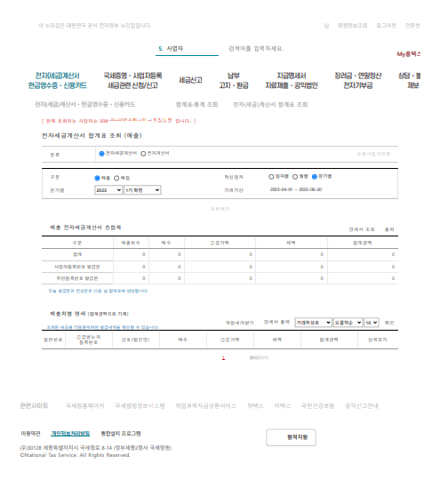
Task: Click the 주민등록번호 발급분 row label
Action: click(x=77, y=278)
